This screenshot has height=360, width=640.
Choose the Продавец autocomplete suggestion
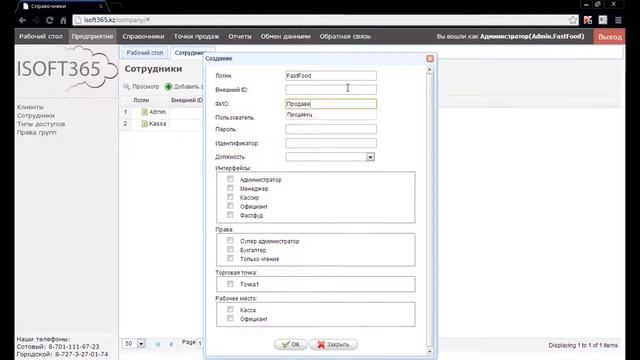[x=331, y=115]
